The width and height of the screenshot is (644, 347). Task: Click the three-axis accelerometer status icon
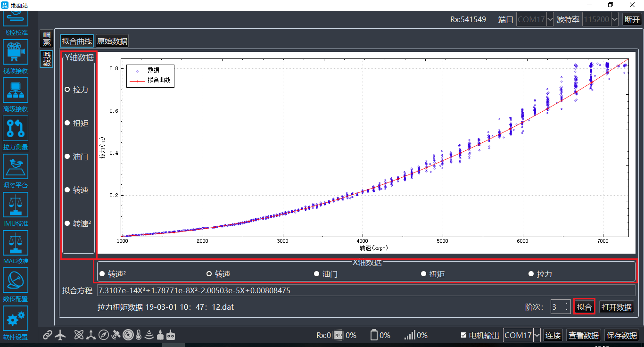tap(91, 335)
